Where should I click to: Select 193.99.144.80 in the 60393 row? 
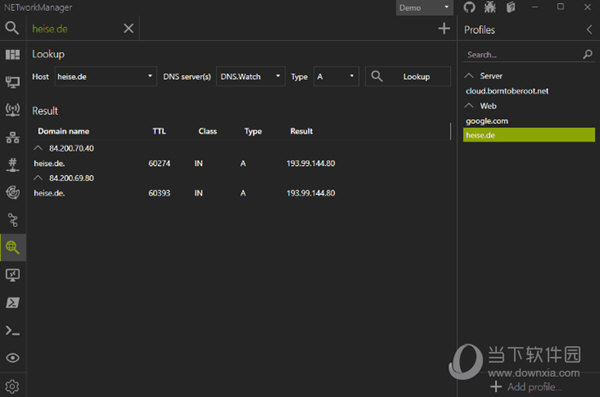point(311,193)
